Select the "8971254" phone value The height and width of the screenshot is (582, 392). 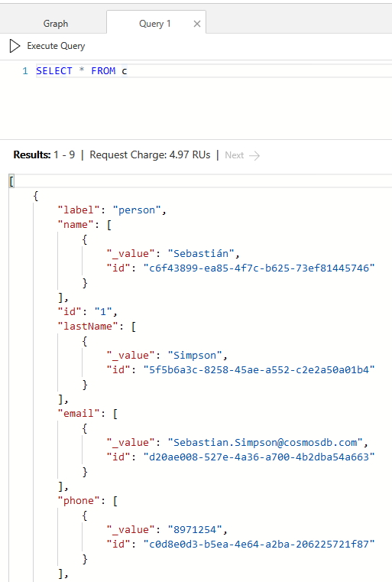(195, 530)
